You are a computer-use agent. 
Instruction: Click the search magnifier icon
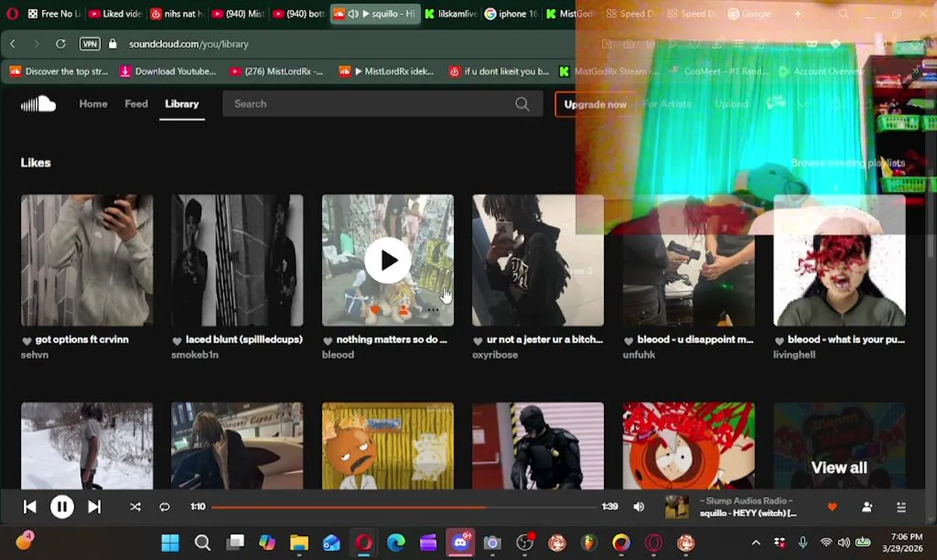pos(522,103)
